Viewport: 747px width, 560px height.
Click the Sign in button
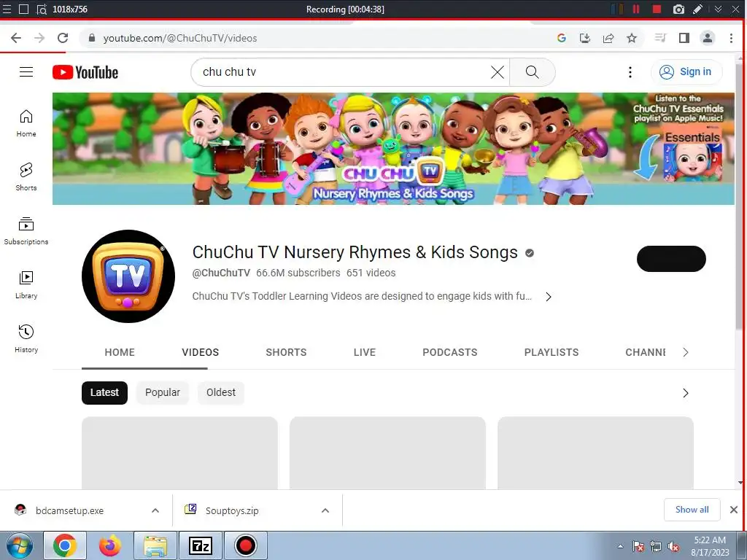pos(686,72)
